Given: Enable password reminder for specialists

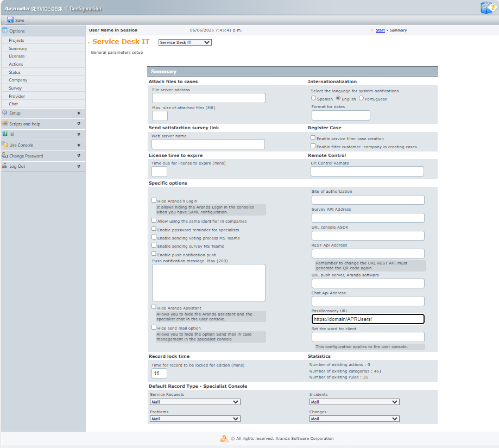Looking at the screenshot, I should (x=154, y=229).
